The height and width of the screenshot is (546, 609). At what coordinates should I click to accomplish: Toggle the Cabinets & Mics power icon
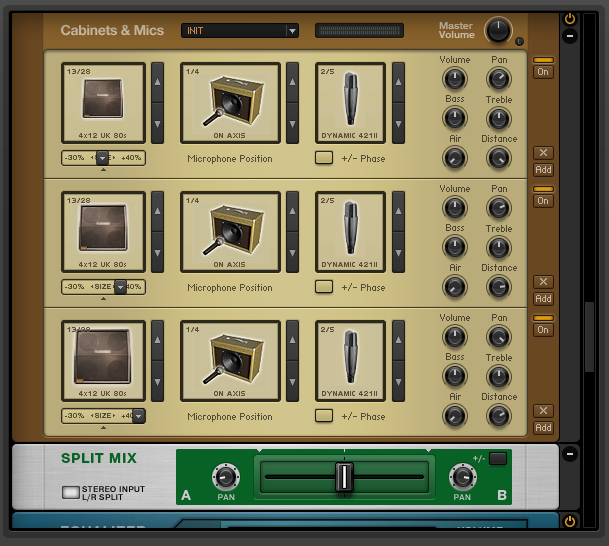click(570, 19)
